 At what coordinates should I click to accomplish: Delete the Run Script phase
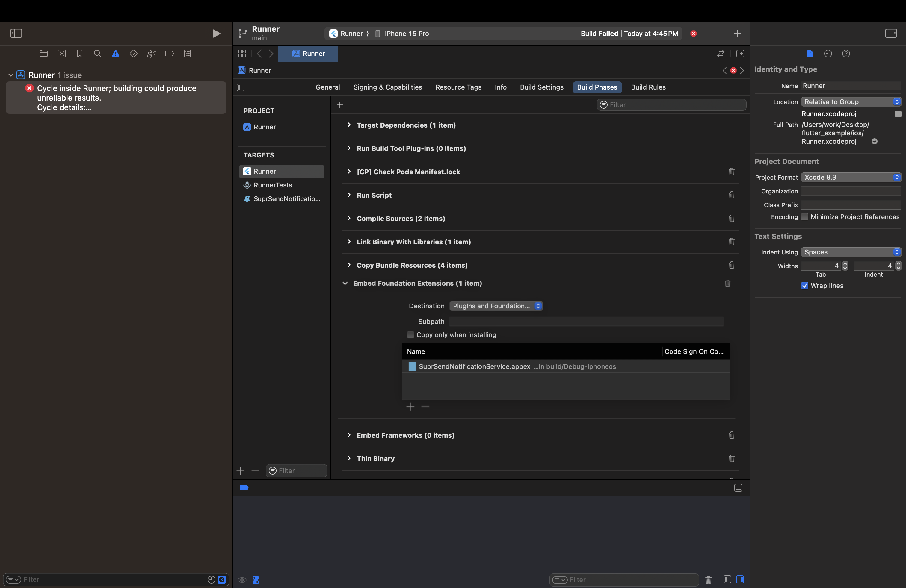pyautogui.click(x=731, y=195)
